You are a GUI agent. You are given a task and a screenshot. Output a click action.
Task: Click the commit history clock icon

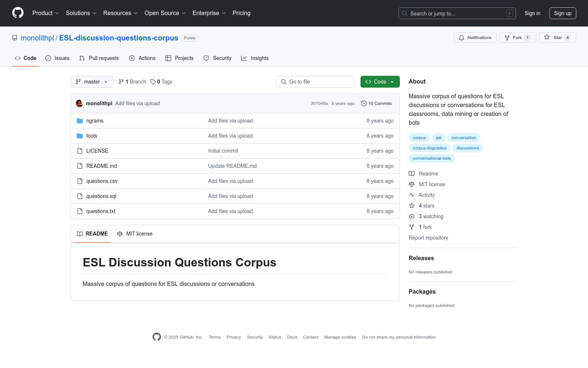(x=364, y=103)
